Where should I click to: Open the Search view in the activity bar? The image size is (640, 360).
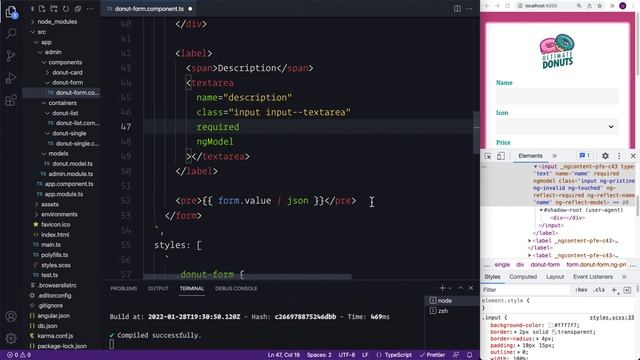(11, 33)
